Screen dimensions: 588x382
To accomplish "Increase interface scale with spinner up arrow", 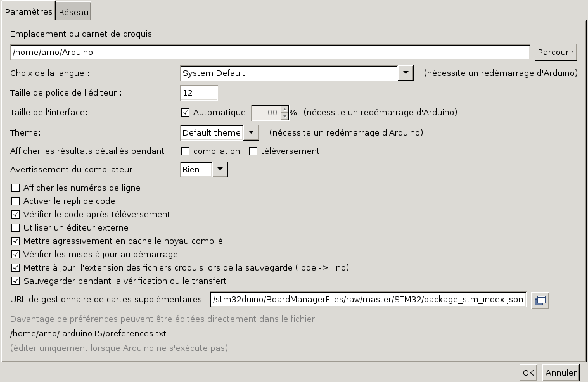I will pos(284,109).
